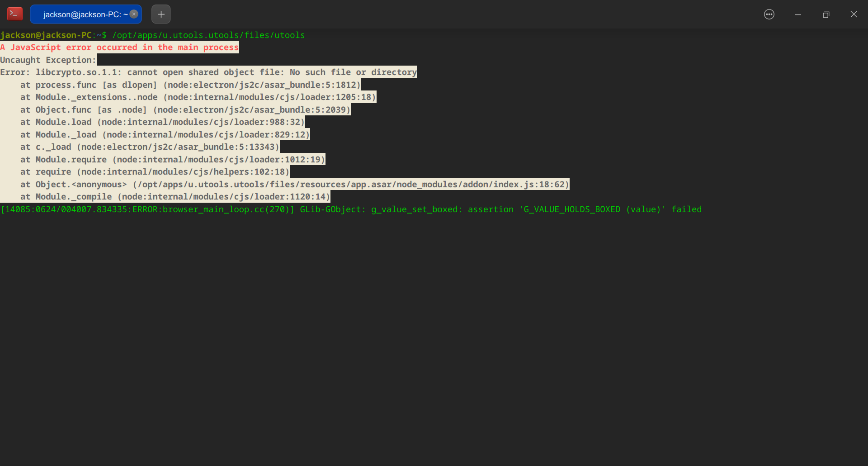868x466 pixels.
Task: Minimize the terminal window
Action: tap(798, 14)
